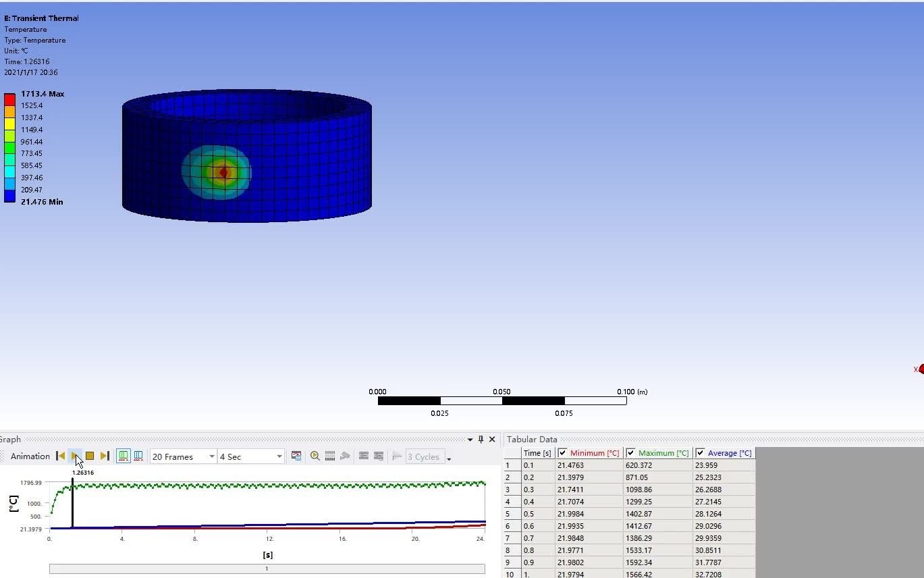Select the cell showing 871.05

pos(658,477)
